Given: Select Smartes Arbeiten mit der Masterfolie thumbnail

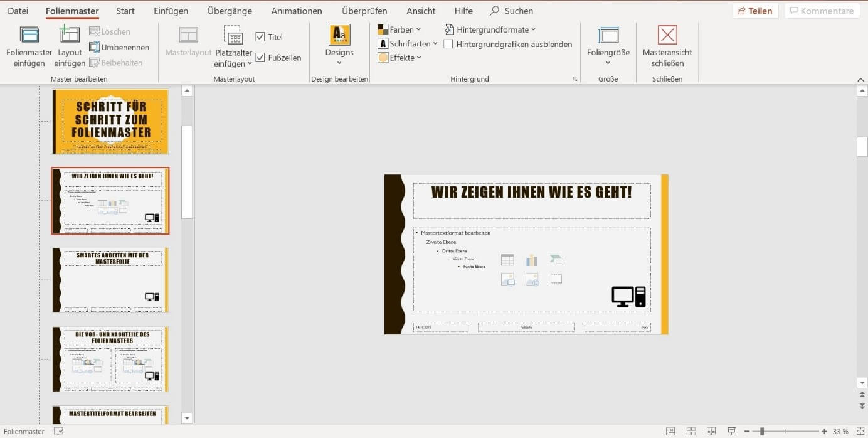Looking at the screenshot, I should pyautogui.click(x=110, y=280).
